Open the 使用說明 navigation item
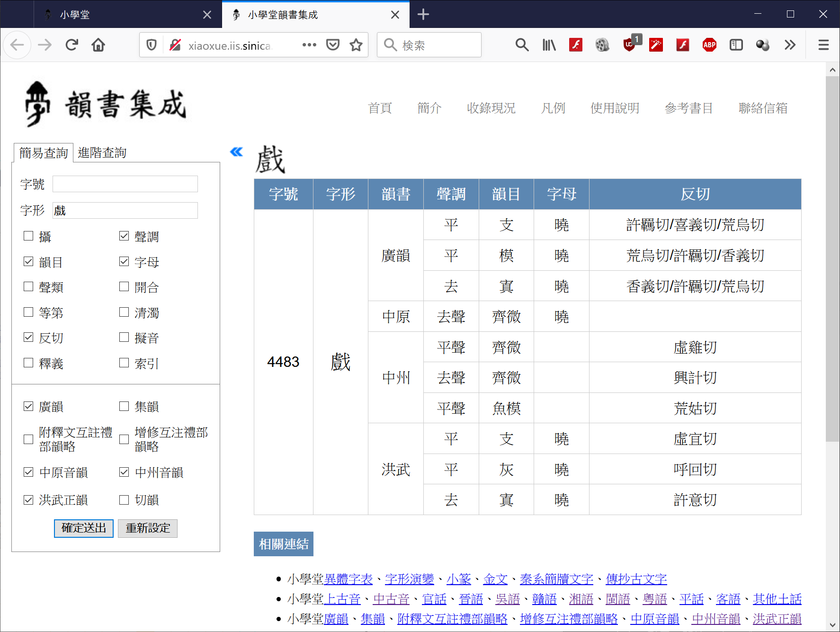This screenshot has width=840, height=632. [x=615, y=108]
